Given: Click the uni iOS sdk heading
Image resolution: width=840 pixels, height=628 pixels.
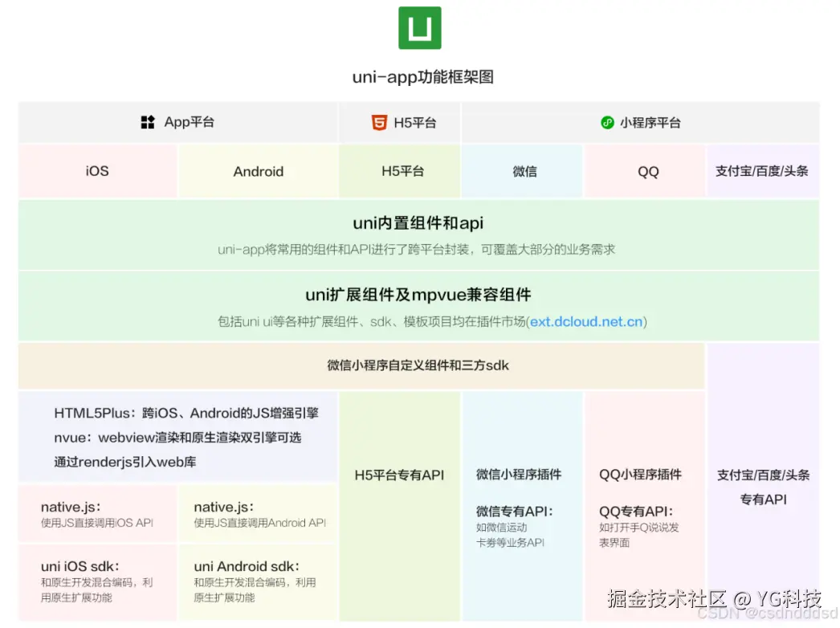Looking at the screenshot, I should click(80, 566).
